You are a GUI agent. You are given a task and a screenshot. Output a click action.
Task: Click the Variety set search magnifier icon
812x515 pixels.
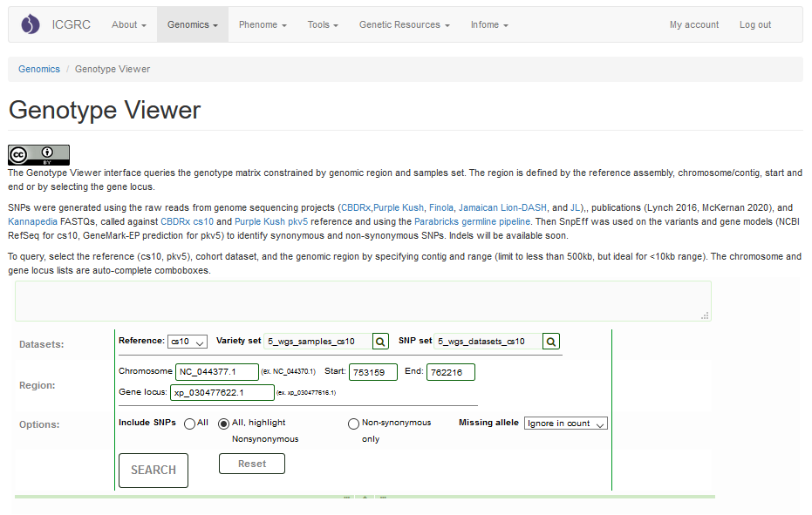click(380, 341)
